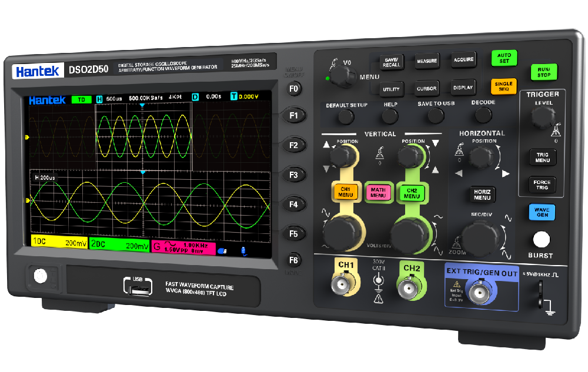Viewport: 588px width, 372px height.
Task: Click the SEC/DIV zoom knob
Action: tap(481, 237)
